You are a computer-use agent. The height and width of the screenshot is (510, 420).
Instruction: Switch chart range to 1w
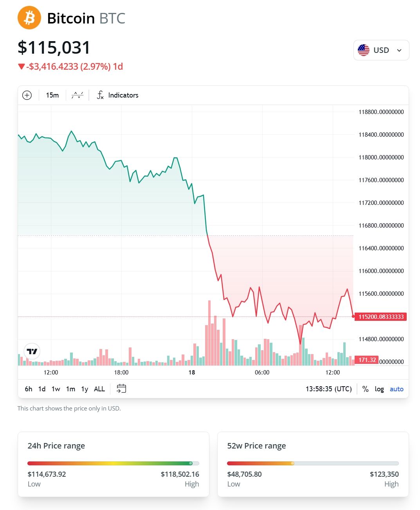click(x=56, y=389)
